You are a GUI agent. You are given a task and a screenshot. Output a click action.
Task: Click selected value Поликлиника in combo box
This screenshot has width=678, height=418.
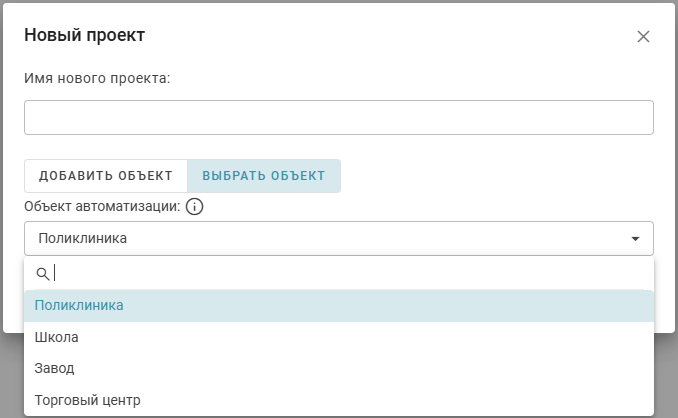click(83, 238)
